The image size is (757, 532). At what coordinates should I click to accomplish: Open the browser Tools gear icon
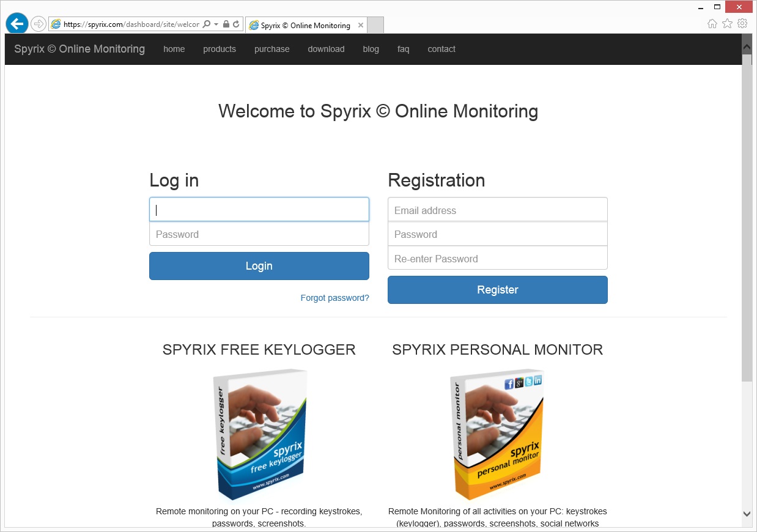tap(742, 24)
